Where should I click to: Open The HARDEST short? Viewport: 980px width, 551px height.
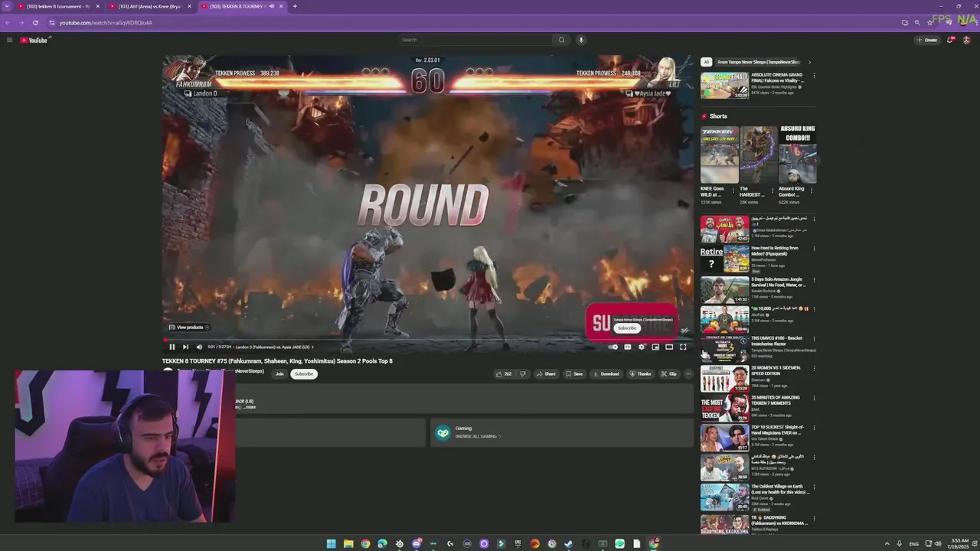tap(758, 155)
